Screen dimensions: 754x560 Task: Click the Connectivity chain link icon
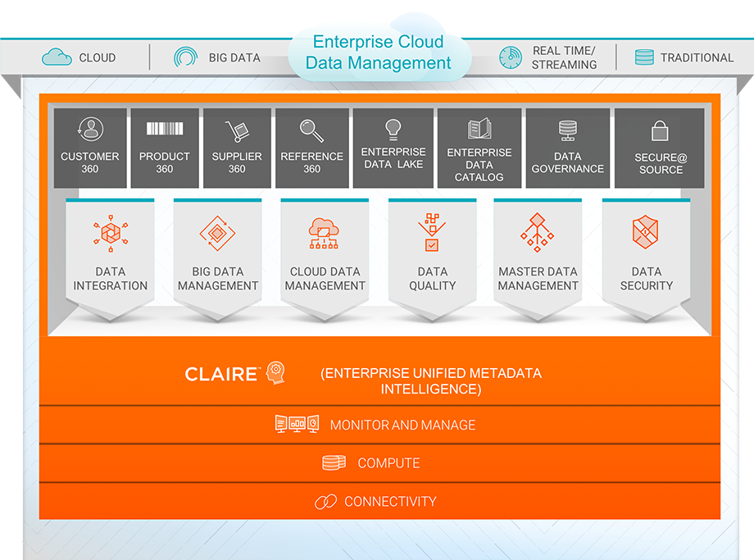(325, 501)
